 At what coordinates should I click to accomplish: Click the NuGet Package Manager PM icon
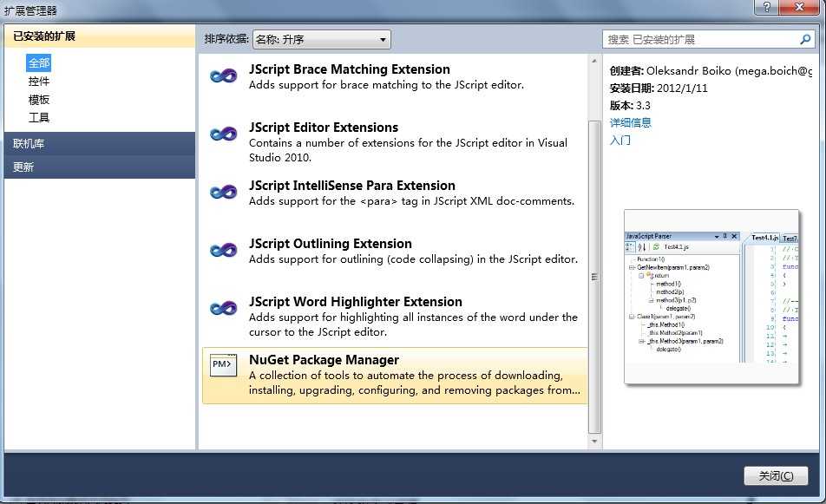223,364
